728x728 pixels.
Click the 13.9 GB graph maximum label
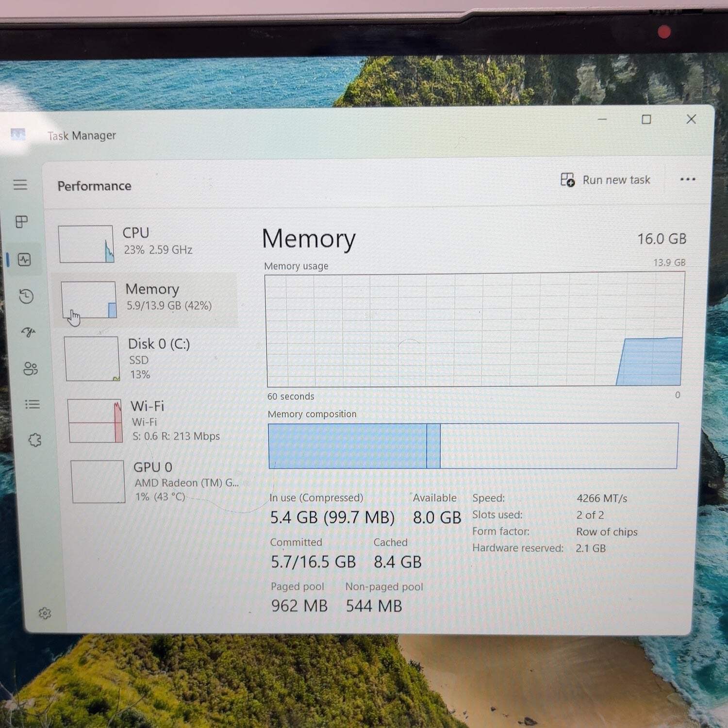669,263
